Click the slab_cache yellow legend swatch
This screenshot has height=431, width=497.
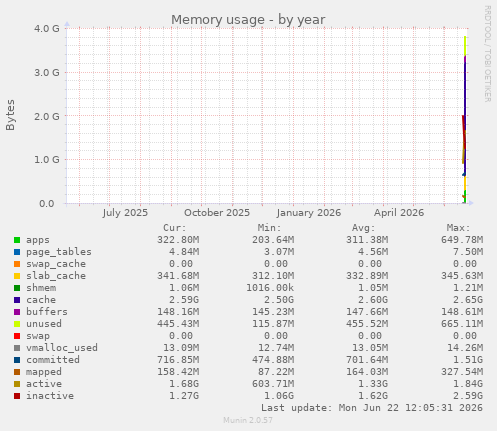click(17, 276)
